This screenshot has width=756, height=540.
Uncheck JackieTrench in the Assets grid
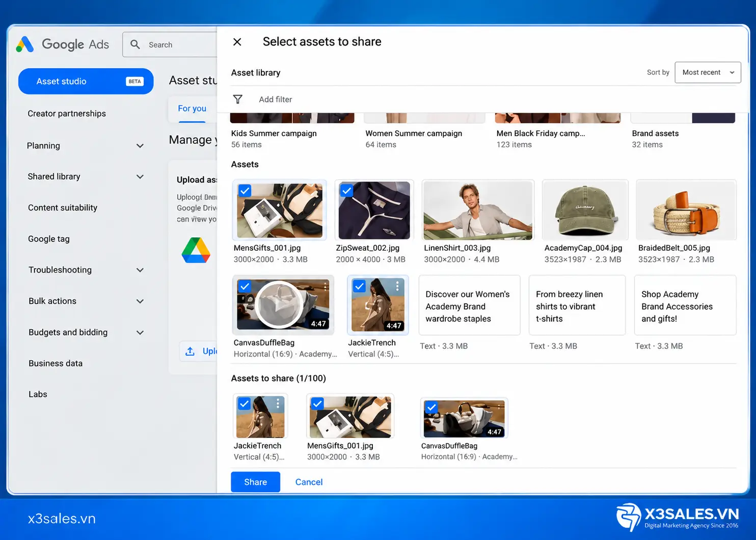360,286
